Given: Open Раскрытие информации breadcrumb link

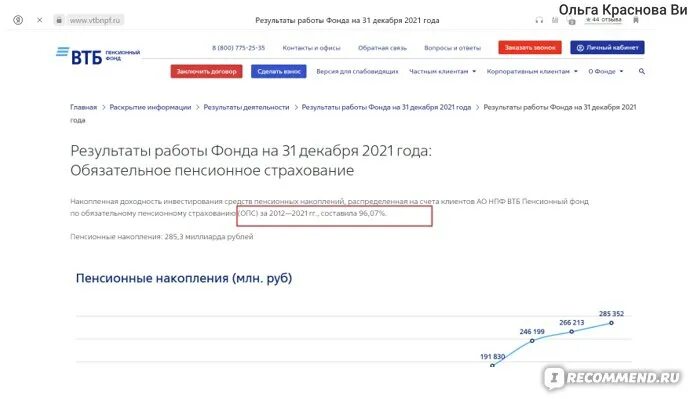Looking at the screenshot, I should 150,107.
